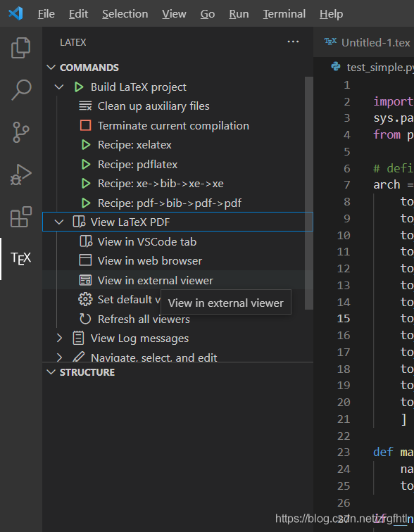Open the Go menu

[207, 14]
